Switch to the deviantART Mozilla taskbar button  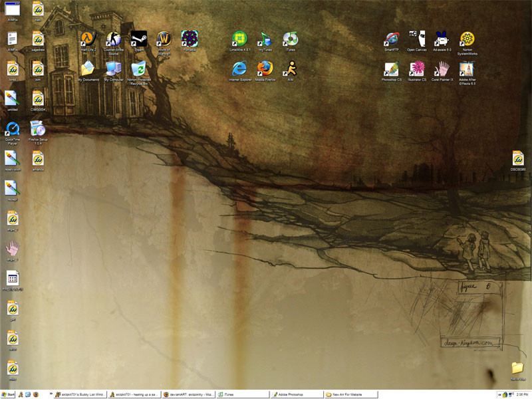[189, 394]
